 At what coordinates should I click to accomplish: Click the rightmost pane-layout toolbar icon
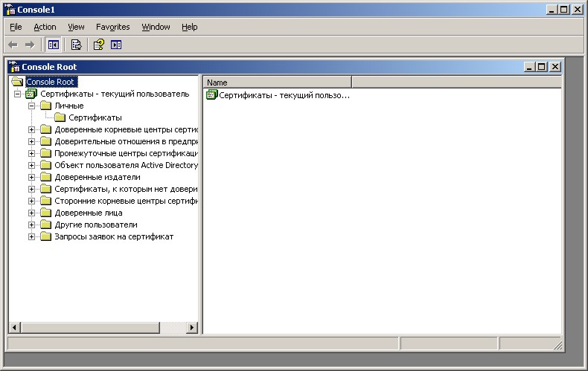click(116, 45)
